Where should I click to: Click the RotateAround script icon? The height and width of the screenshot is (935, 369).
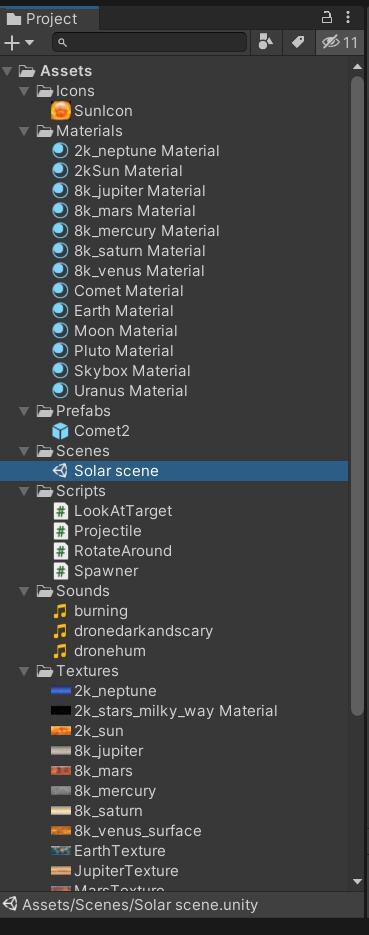click(61, 551)
